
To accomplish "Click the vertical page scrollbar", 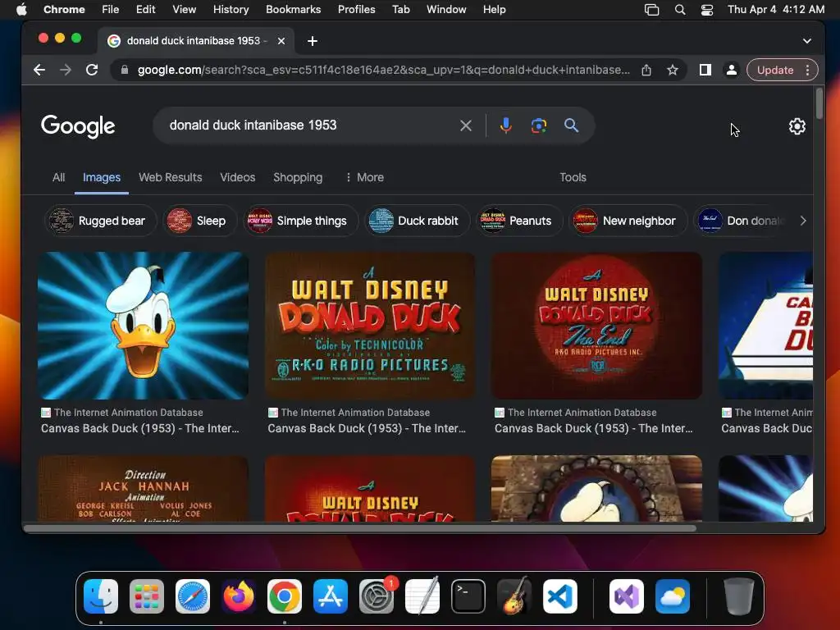I will 819,104.
